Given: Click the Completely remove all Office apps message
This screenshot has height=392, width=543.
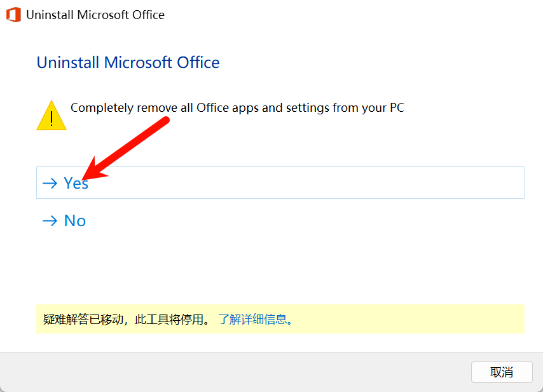Looking at the screenshot, I should coord(237,107).
